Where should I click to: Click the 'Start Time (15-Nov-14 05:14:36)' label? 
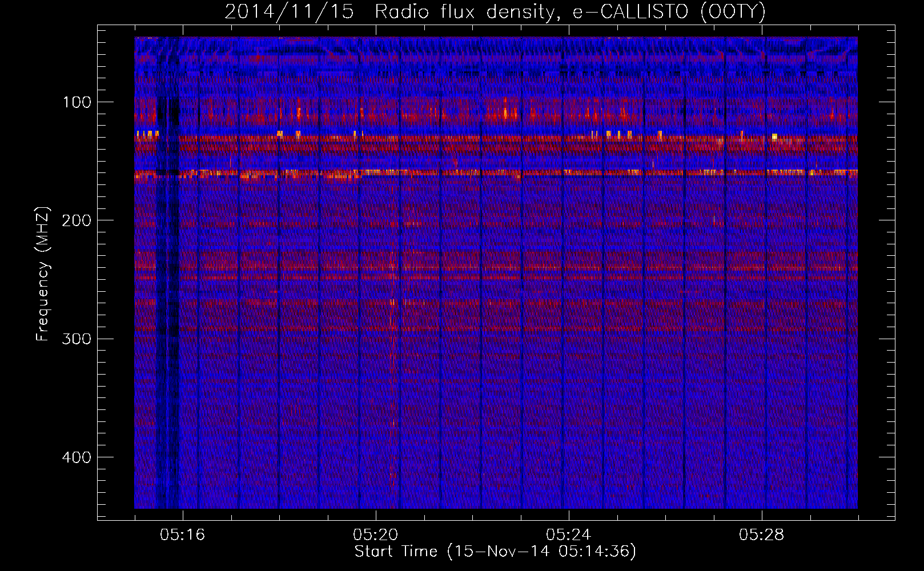(495, 552)
